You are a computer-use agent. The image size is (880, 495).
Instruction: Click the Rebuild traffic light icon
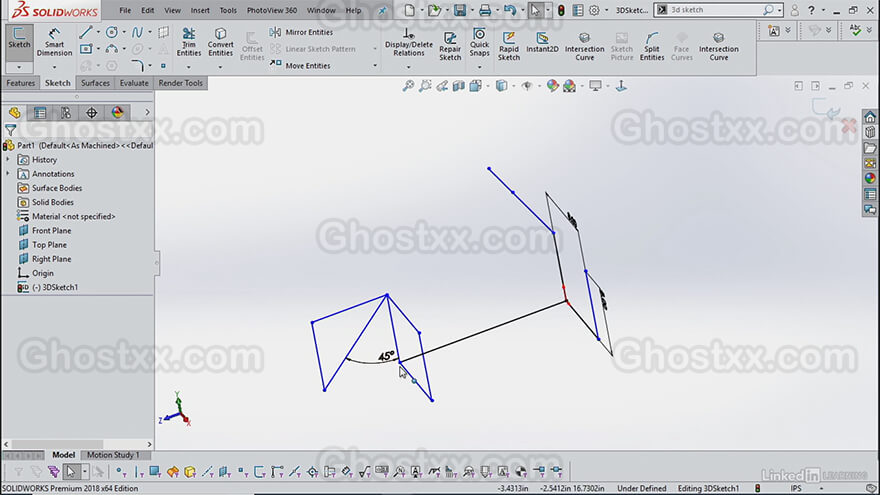(561, 10)
